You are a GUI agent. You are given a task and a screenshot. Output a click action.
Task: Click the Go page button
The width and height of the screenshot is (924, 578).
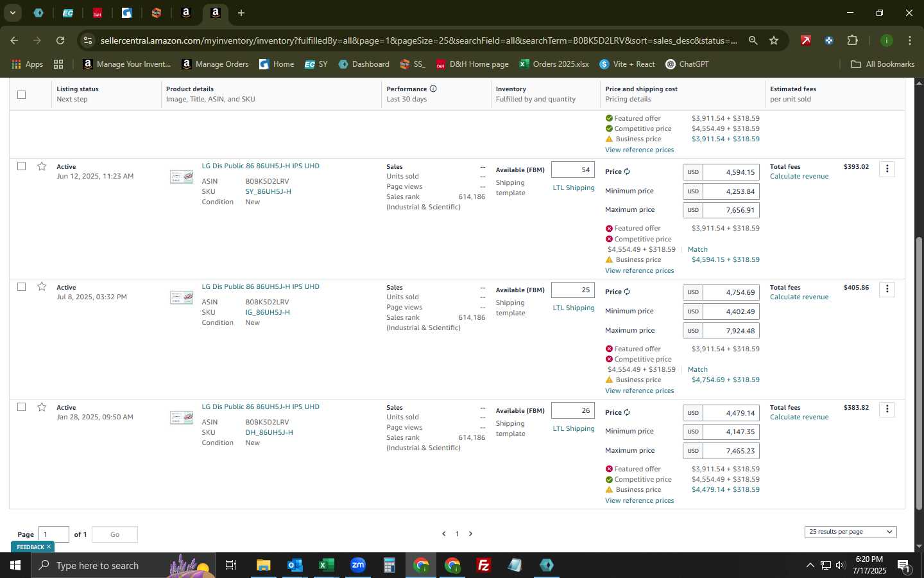point(115,534)
